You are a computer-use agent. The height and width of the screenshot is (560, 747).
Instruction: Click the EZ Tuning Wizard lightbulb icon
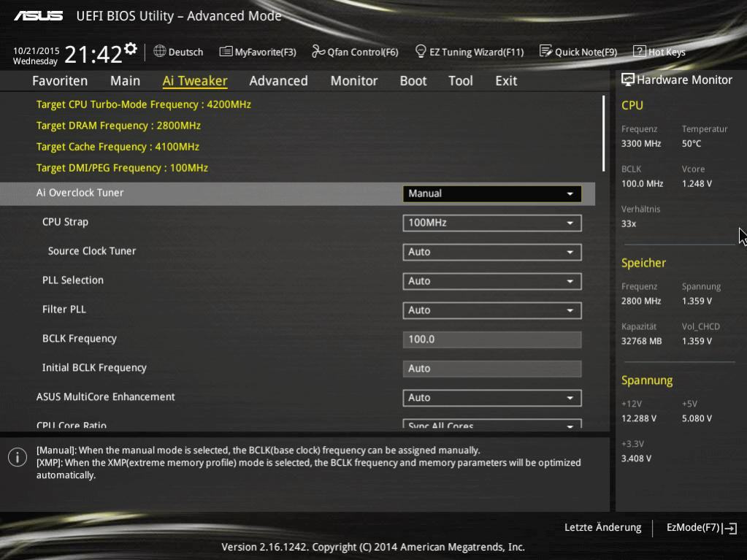pyautogui.click(x=421, y=51)
